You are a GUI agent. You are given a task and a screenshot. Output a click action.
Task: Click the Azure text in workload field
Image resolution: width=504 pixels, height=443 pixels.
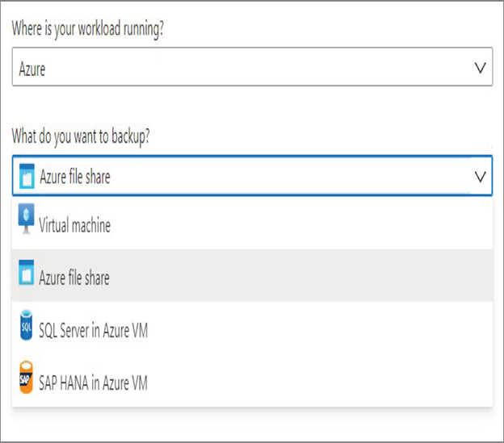32,69
